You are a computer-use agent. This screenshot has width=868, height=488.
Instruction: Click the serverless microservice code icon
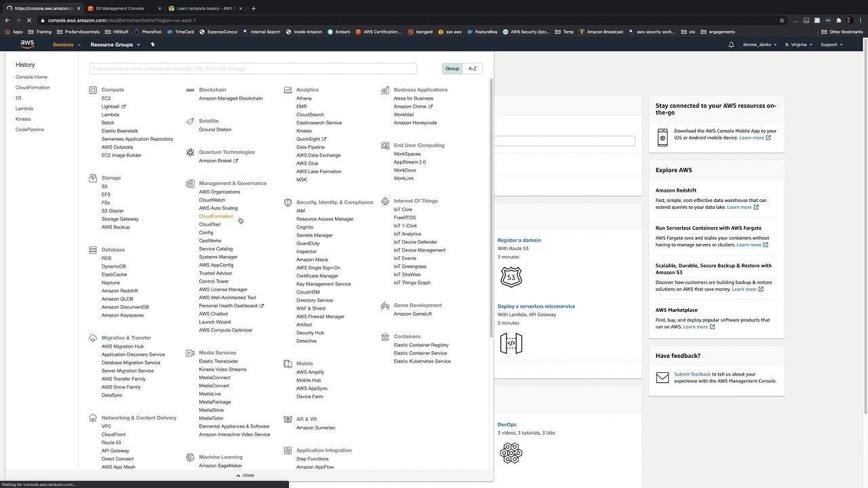pos(511,344)
